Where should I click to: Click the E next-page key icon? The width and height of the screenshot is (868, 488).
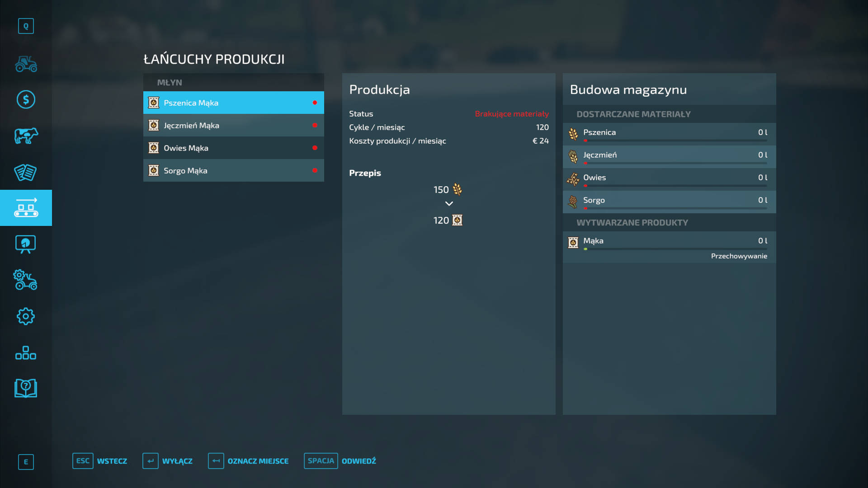pyautogui.click(x=26, y=462)
